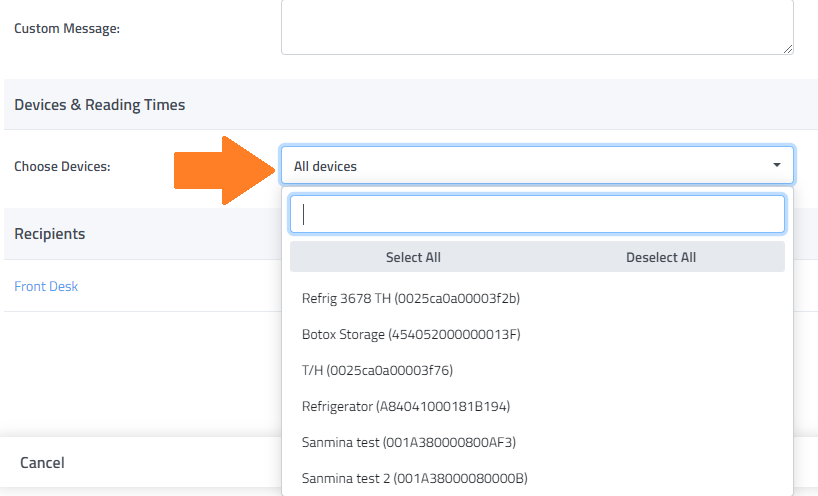
Task: Click the Choose Devices label
Action: [x=62, y=166]
